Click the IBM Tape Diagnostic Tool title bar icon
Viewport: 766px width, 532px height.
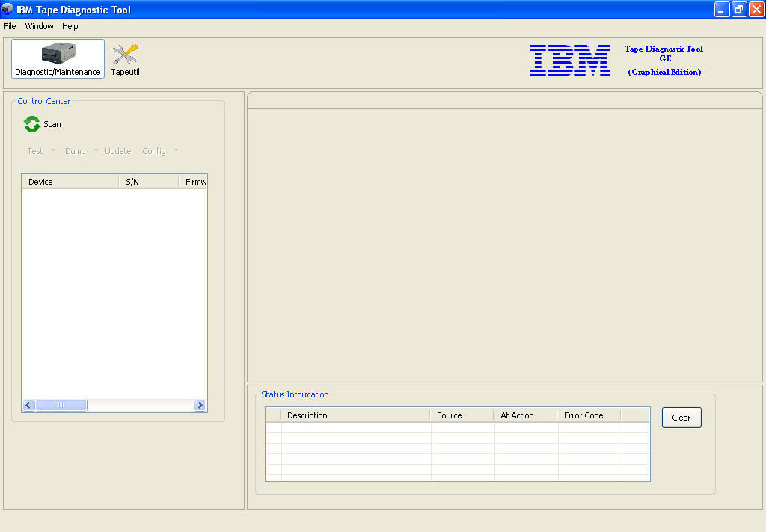click(7, 9)
